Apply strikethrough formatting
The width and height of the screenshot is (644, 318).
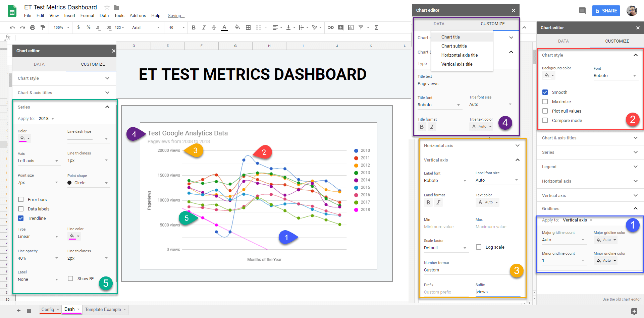[214, 27]
